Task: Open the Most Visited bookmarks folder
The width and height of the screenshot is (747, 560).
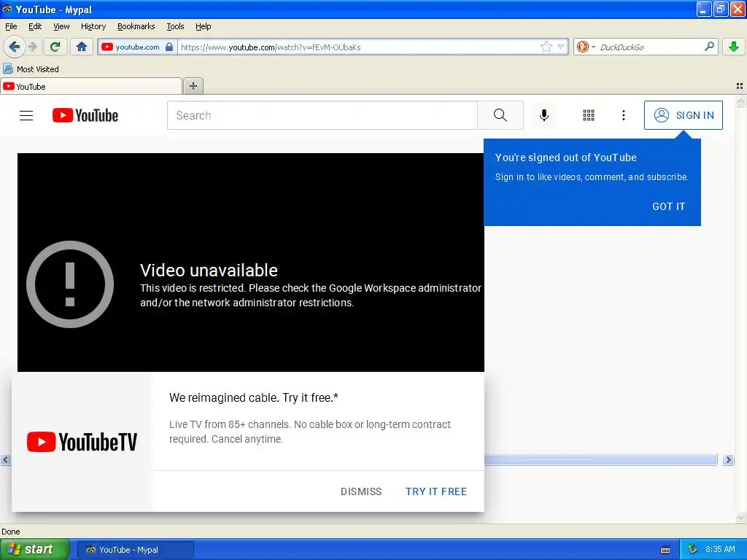Action: click(31, 69)
